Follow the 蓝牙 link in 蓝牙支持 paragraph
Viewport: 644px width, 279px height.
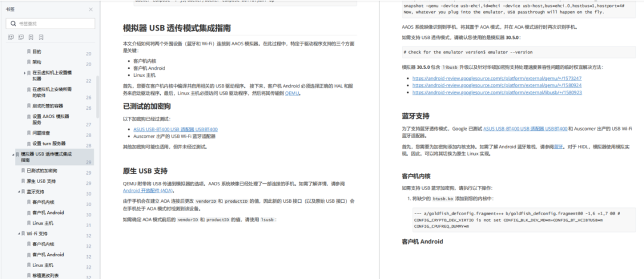coord(558,146)
